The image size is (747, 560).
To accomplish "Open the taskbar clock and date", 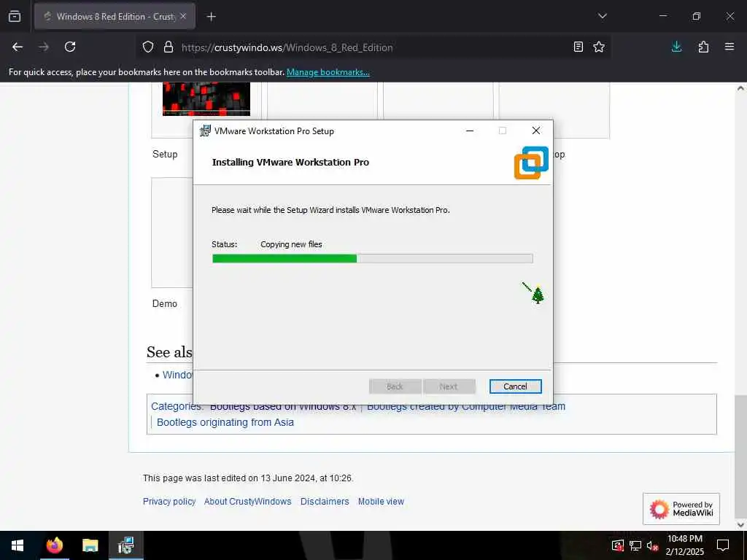I will [684, 545].
